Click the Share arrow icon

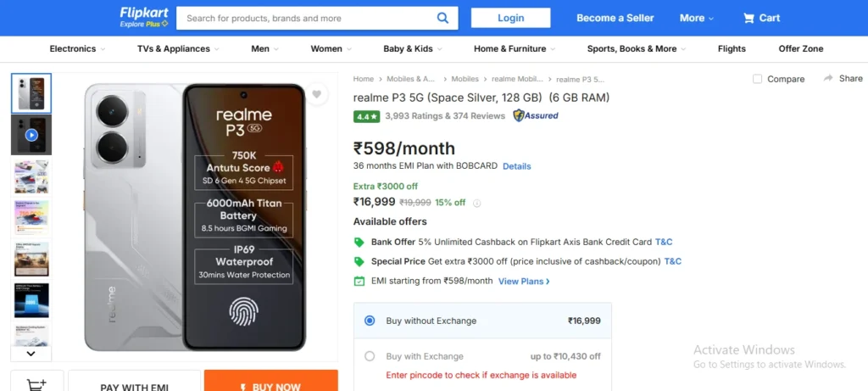pyautogui.click(x=828, y=78)
